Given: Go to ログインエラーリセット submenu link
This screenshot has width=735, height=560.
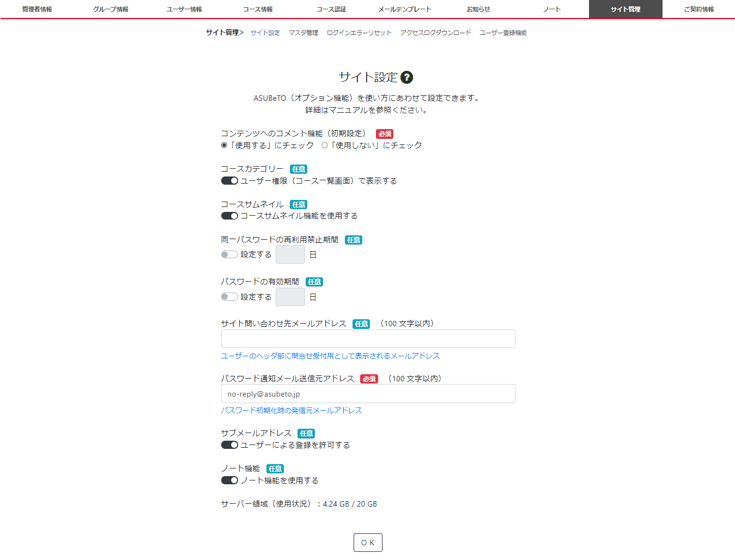Looking at the screenshot, I should click(x=359, y=33).
